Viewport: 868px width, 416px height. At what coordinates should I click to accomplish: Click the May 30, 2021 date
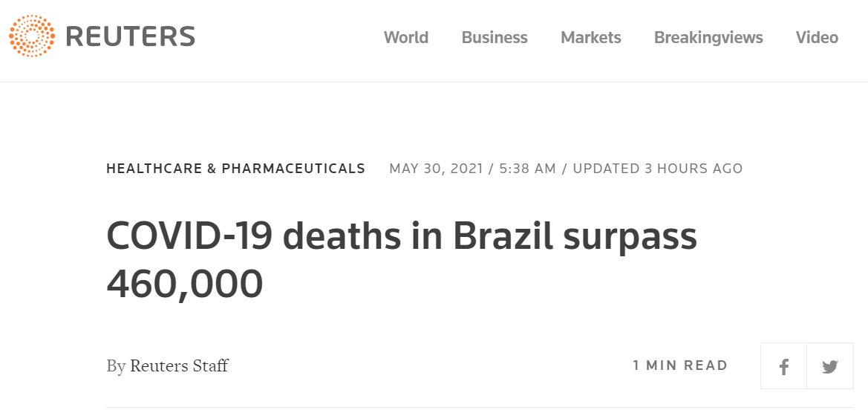pos(434,169)
